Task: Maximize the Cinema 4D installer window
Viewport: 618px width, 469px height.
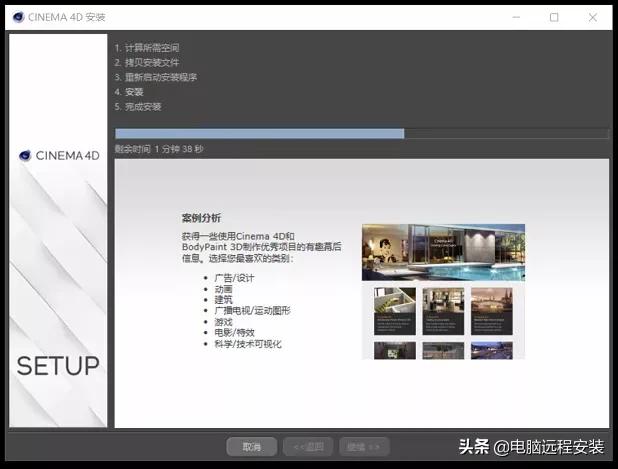Action: [x=554, y=17]
